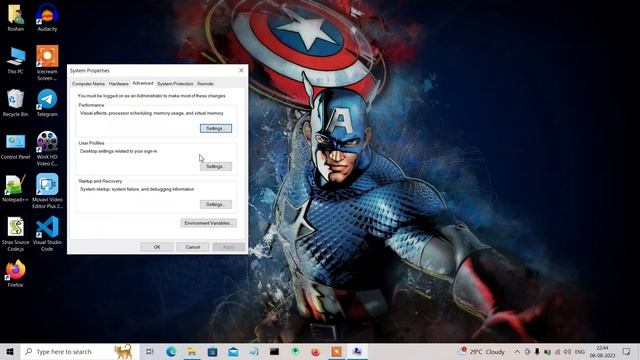Click the ENG language indicator

[580, 351]
